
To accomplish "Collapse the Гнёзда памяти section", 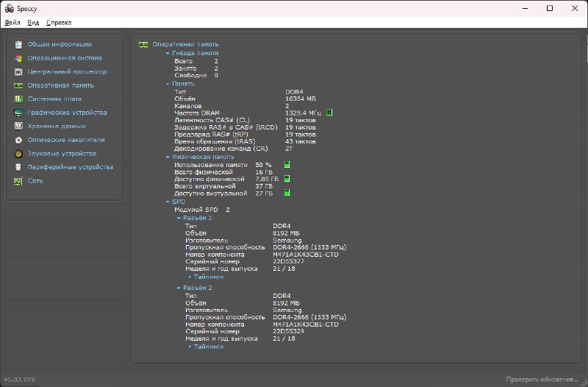I will click(168, 53).
